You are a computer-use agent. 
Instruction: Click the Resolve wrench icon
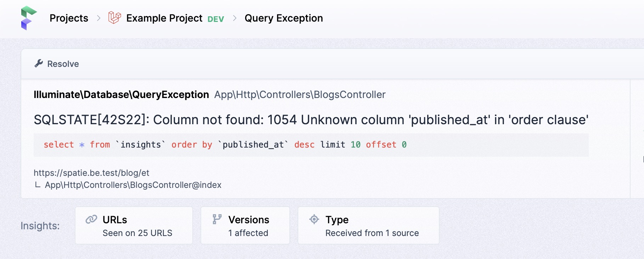pos(39,63)
